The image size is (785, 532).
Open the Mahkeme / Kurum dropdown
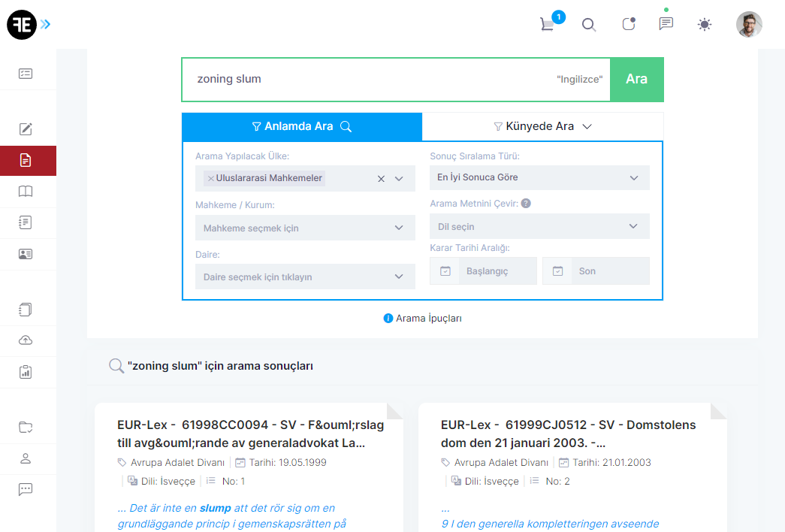[304, 228]
